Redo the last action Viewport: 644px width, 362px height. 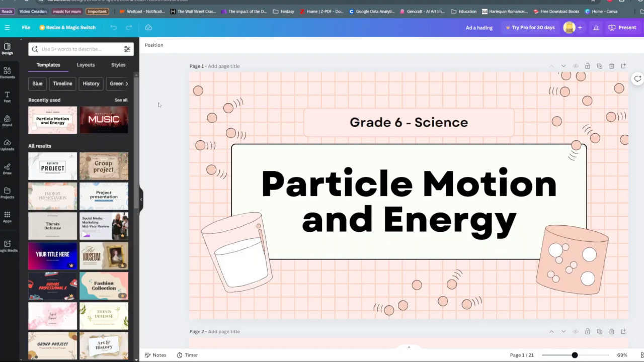pos(129,28)
